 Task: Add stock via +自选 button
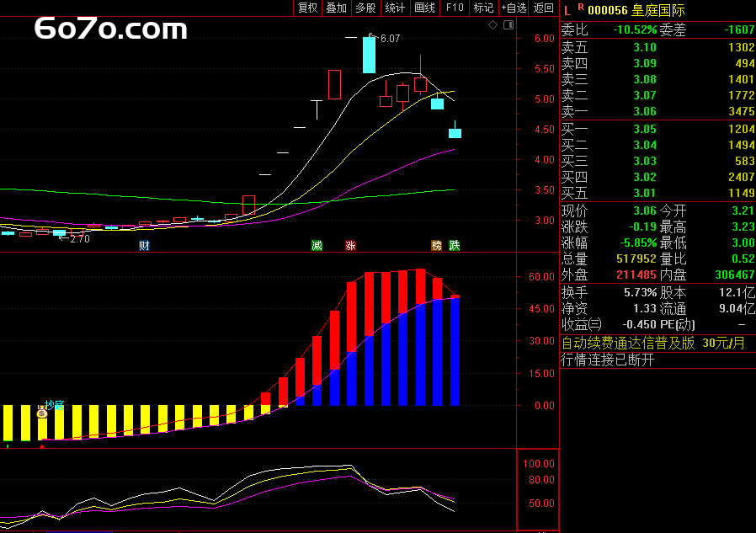point(514,8)
